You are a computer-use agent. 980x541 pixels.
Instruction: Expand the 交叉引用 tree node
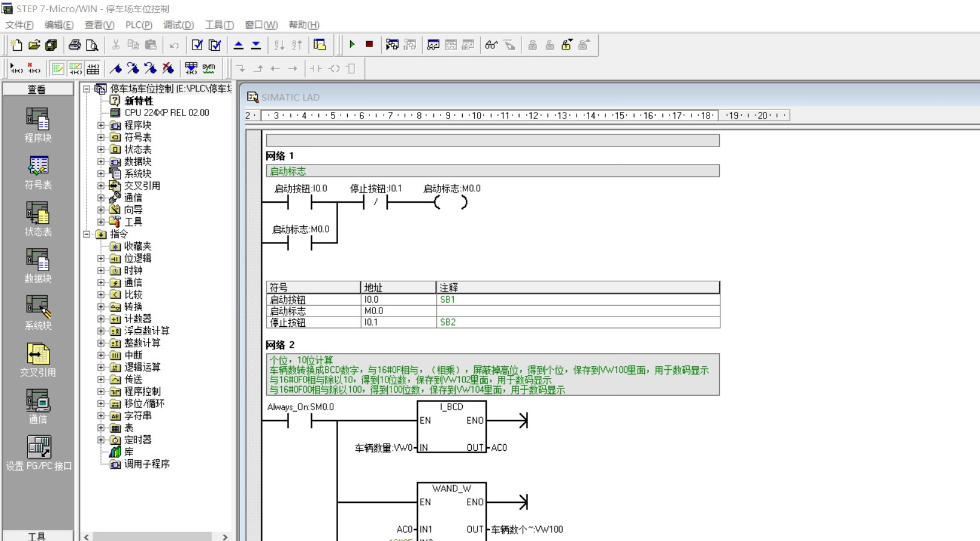pos(101,186)
